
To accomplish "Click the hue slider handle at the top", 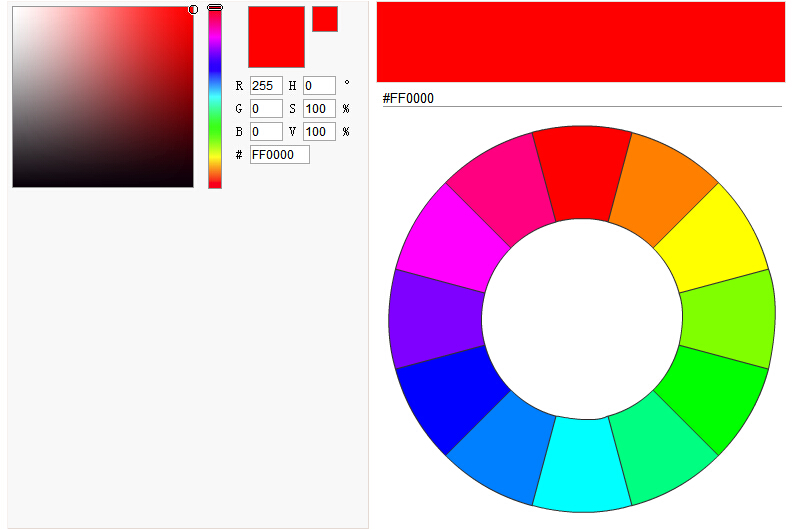I will tap(215, 7).
